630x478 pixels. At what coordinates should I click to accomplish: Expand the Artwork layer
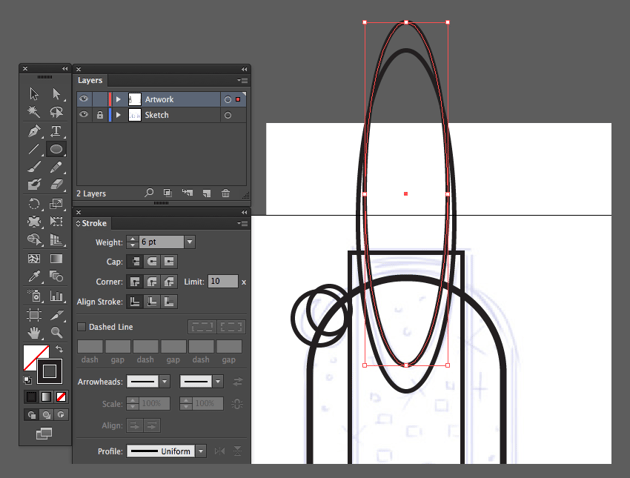[118, 99]
